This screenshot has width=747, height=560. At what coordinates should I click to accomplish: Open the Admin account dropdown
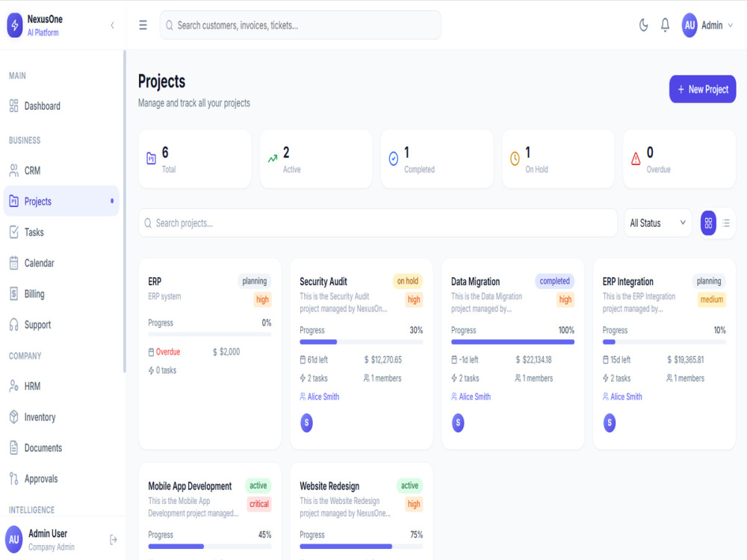[x=707, y=25]
